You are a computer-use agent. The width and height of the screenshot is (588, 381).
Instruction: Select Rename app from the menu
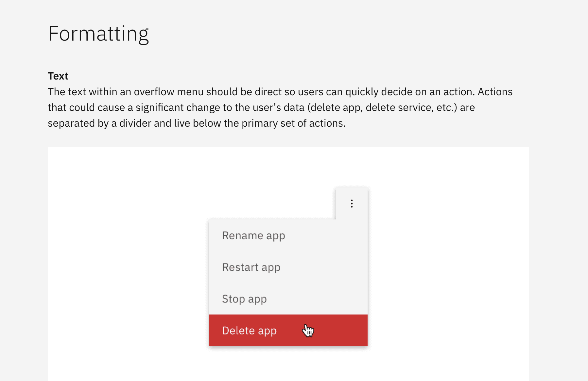click(253, 235)
